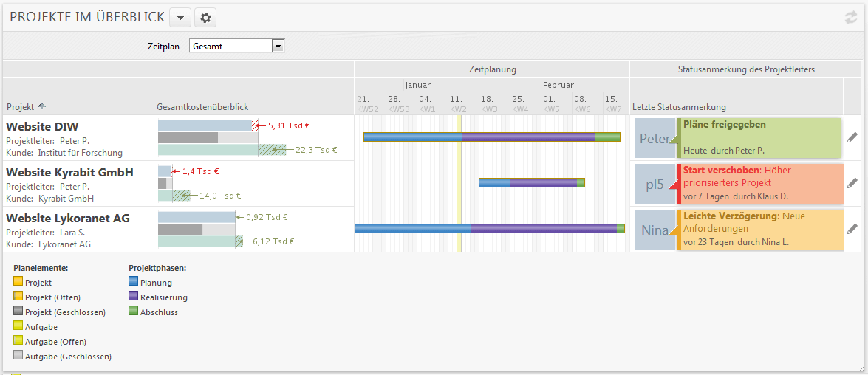The image size is (868, 375).
Task: Click the Nina avatar tile
Action: click(x=655, y=230)
